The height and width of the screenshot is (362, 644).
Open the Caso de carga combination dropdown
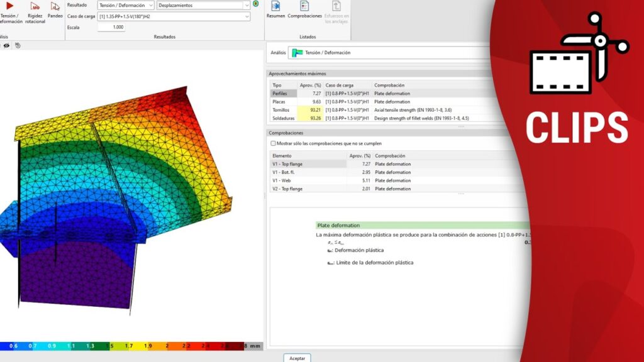tap(174, 16)
